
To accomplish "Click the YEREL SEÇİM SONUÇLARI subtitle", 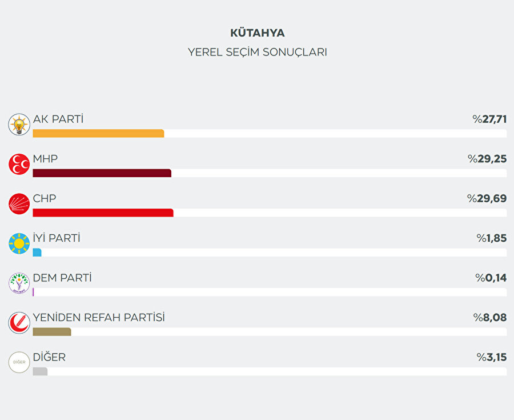I will point(257,52).
